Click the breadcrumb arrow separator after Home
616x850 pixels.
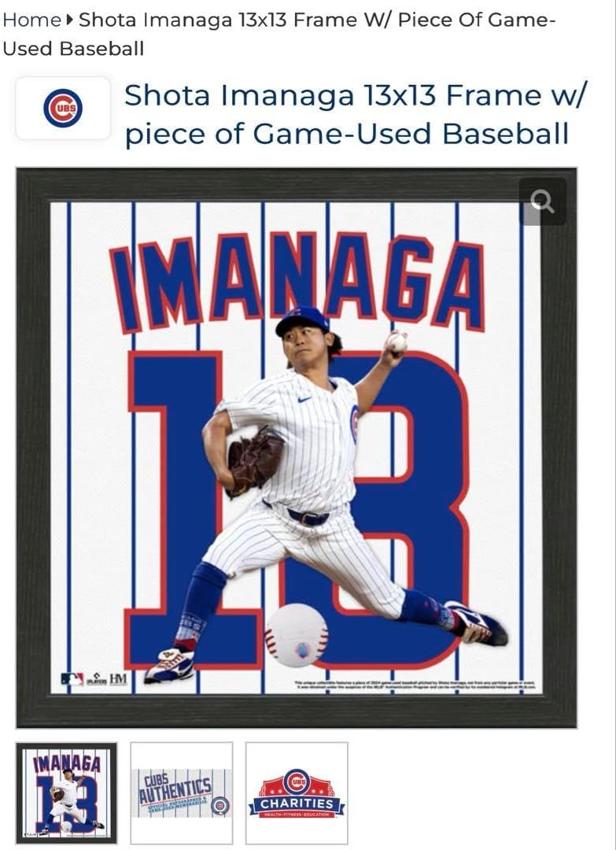click(70, 20)
